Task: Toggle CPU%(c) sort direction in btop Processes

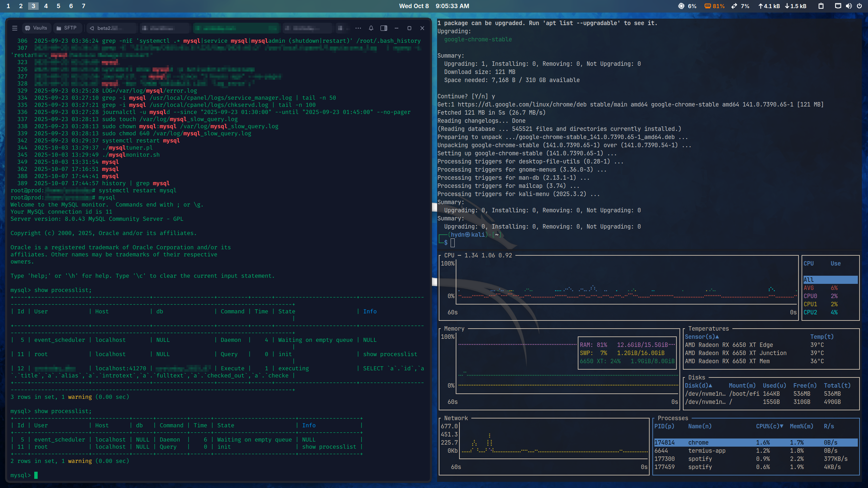Action: (x=769, y=426)
